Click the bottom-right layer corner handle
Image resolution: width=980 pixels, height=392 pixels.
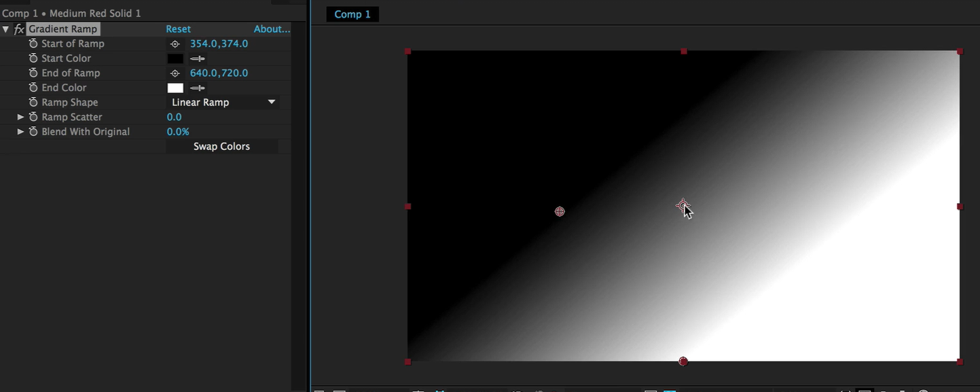click(x=960, y=362)
